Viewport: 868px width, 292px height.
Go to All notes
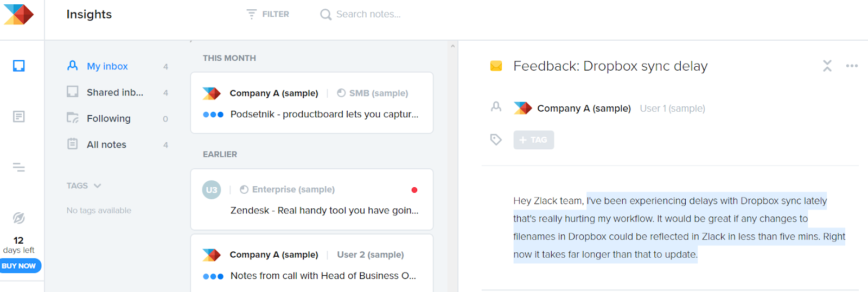(106, 144)
